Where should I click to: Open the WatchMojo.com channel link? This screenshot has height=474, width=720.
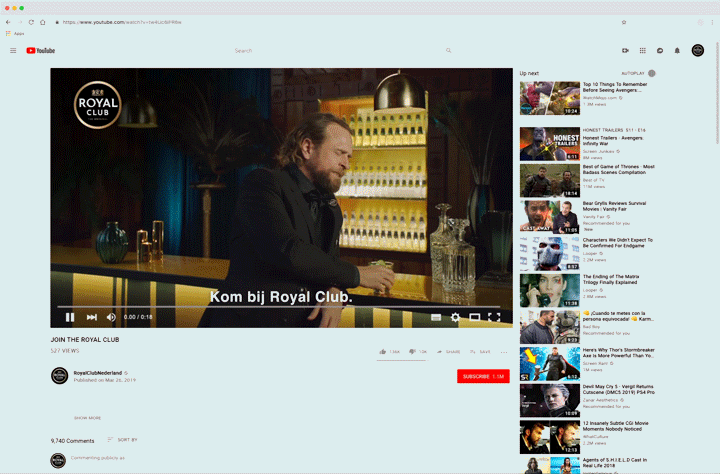pyautogui.click(x=600, y=98)
